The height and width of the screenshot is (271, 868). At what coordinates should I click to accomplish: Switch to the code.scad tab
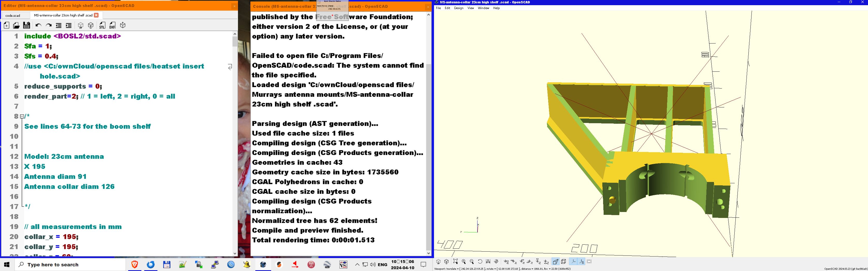pos(13,16)
